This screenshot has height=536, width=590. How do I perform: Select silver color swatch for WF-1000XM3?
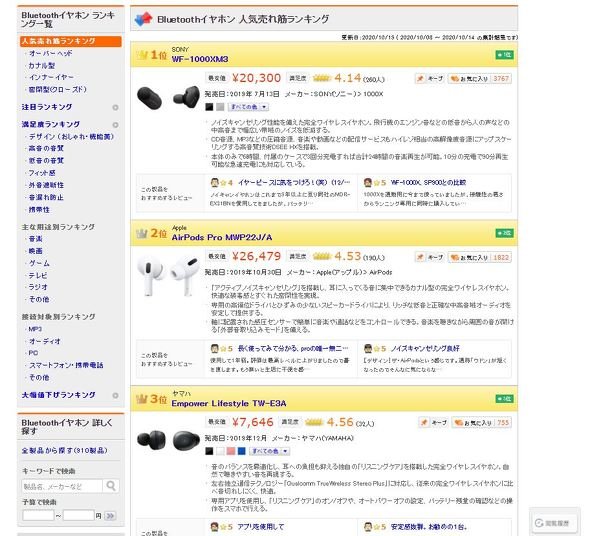pyautogui.click(x=220, y=107)
